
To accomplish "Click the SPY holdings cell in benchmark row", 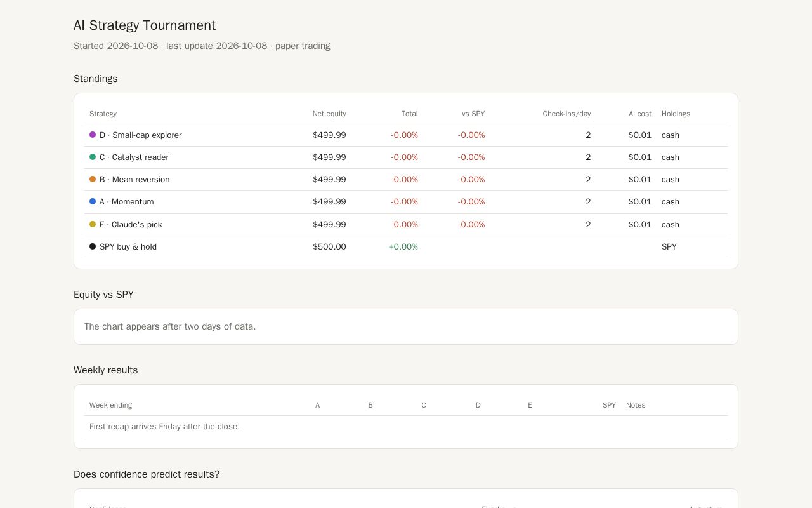I will pyautogui.click(x=669, y=246).
